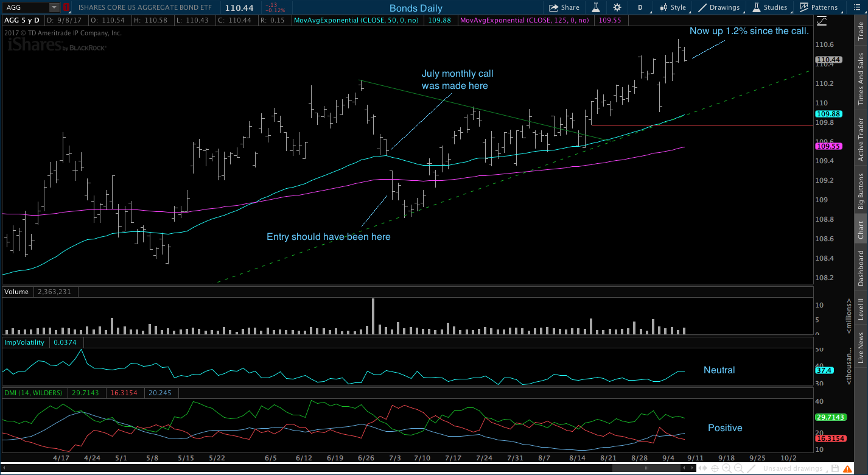
Task: Click the zoom out magnifier icon
Action: (x=739, y=468)
